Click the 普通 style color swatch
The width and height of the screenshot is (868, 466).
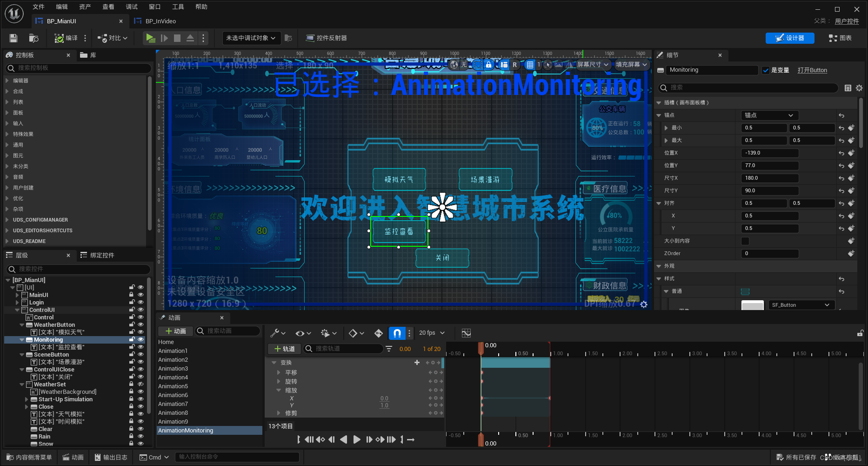click(745, 291)
